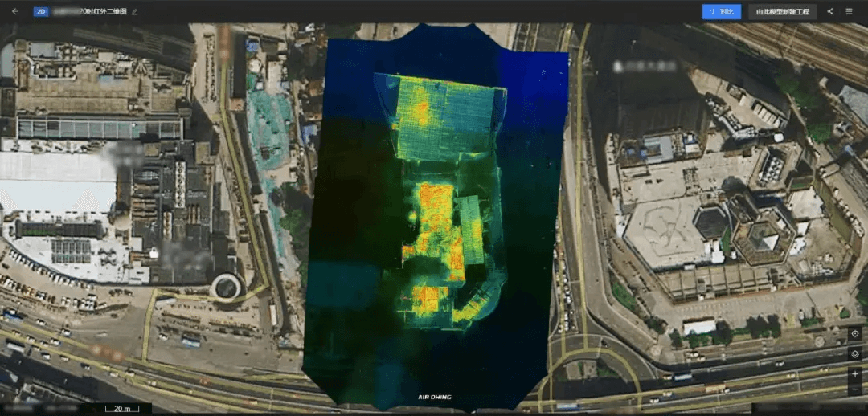Zoom in with the plus button
The height and width of the screenshot is (416, 868).
854,374
